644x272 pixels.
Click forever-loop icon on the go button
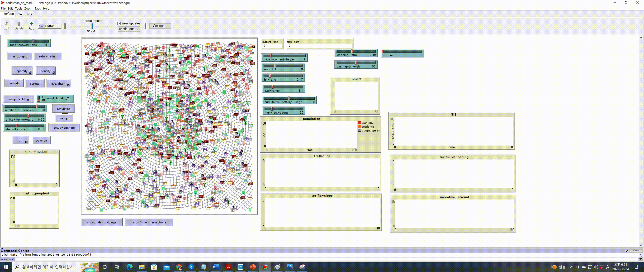tap(26, 142)
